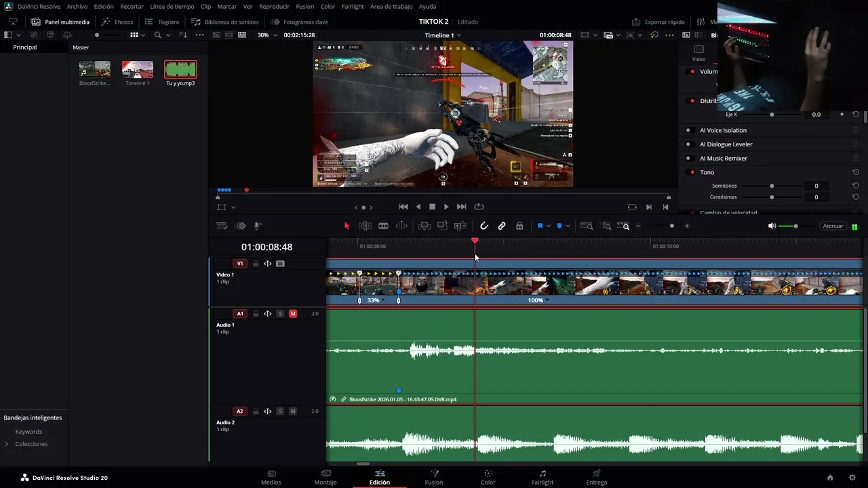Open the Fairlight menu in menu bar
868x488 pixels.
(x=353, y=6)
